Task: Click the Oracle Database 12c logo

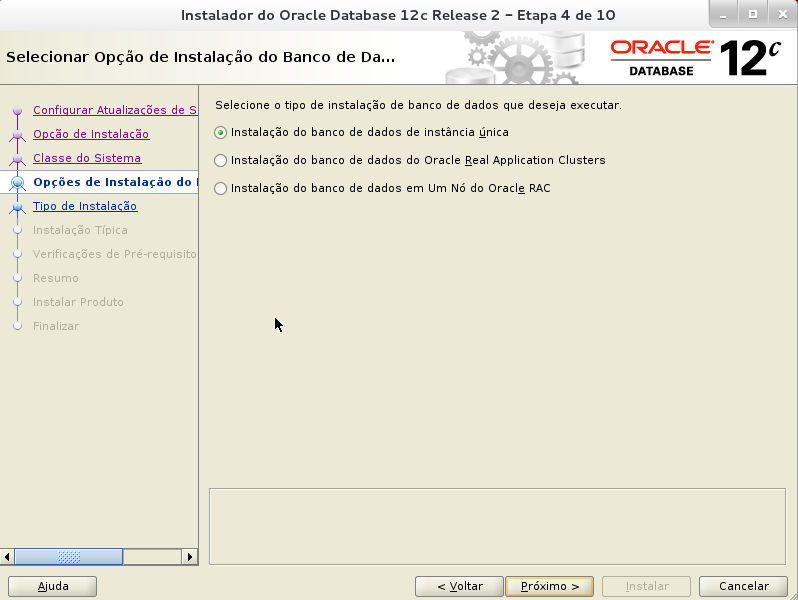Action: pos(696,58)
